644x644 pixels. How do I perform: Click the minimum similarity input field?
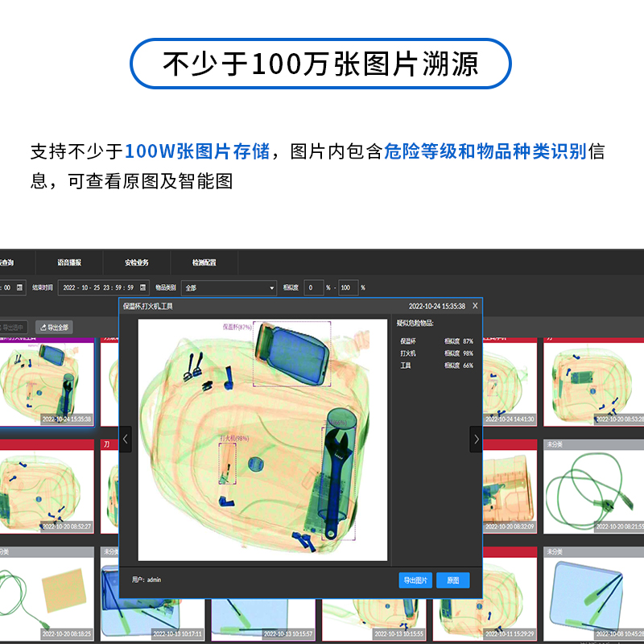coord(313,287)
